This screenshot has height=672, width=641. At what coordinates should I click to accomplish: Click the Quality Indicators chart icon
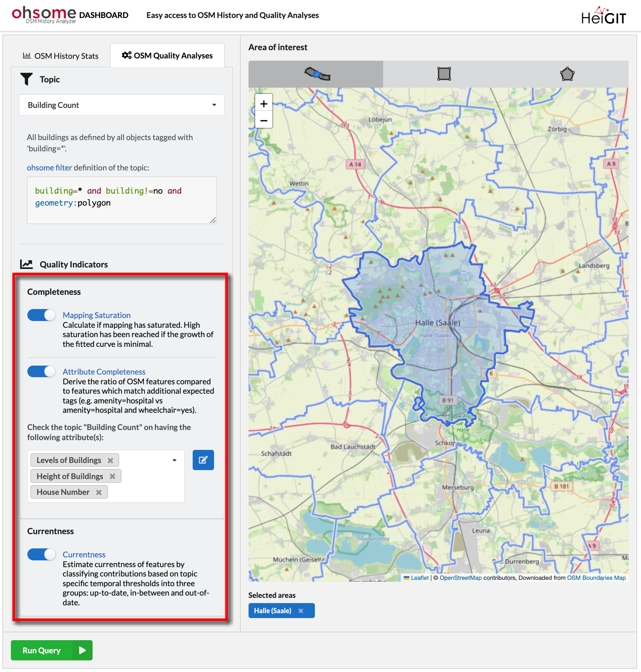(26, 264)
